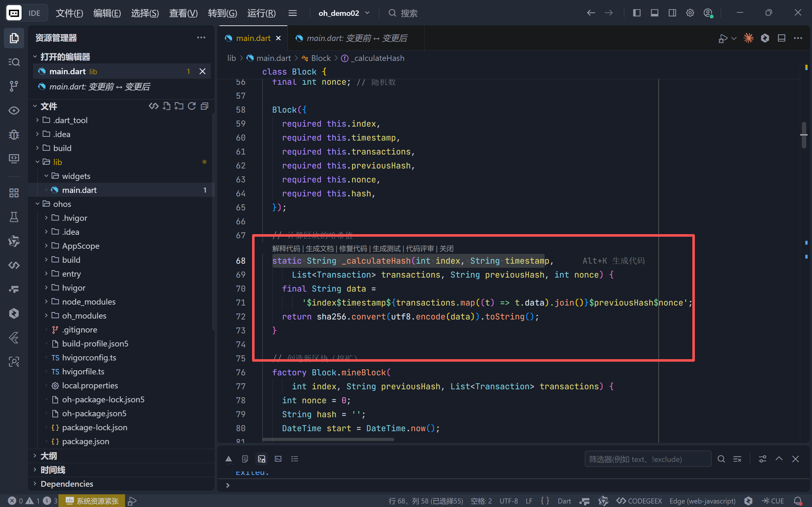Click the split editor layout icon
This screenshot has width=812, height=507.
coord(782,38)
